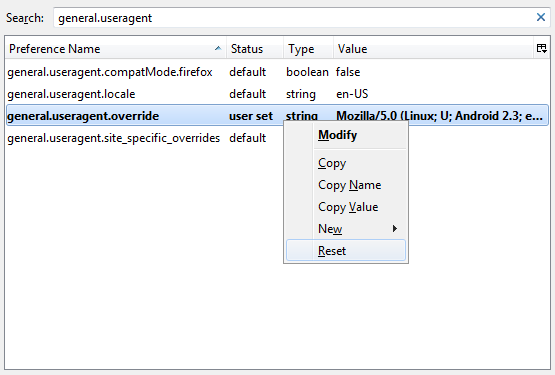The height and width of the screenshot is (375, 555).
Task: Click the en-US value of locale preference
Action: 352,94
